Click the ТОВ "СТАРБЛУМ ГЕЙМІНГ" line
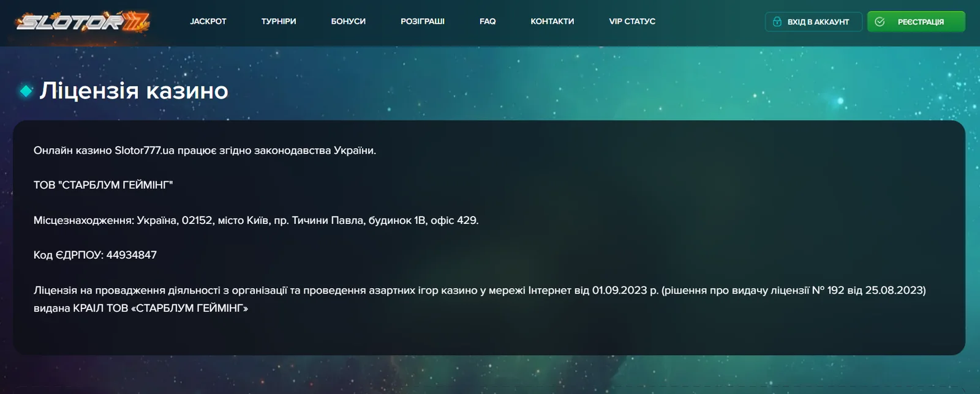This screenshot has width=980, height=394. click(103, 185)
